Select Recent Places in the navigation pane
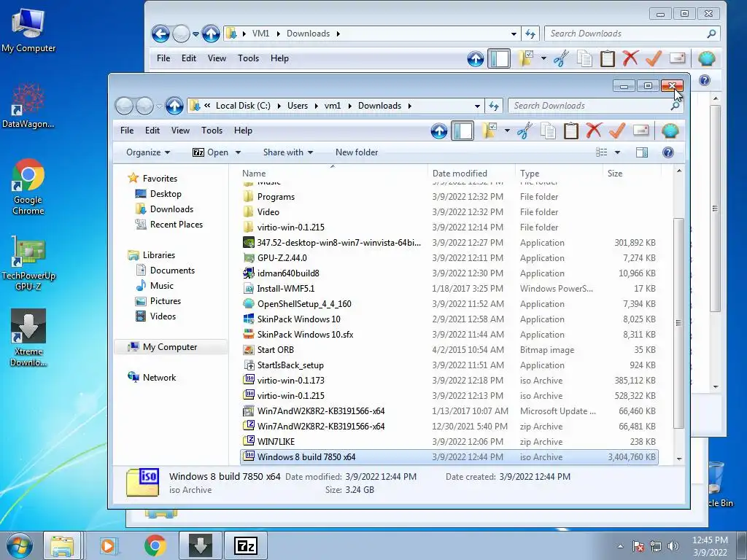This screenshot has width=747, height=560. pyautogui.click(x=169, y=225)
